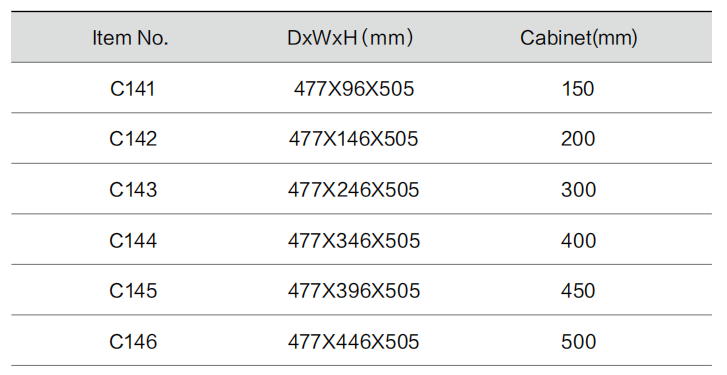Select item number C141

[133, 89]
